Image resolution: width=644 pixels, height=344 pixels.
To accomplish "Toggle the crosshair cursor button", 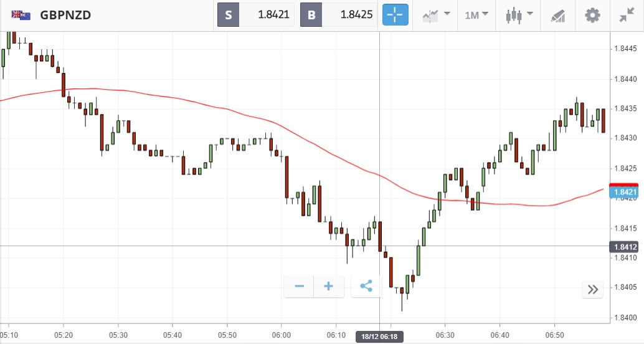I will point(395,15).
